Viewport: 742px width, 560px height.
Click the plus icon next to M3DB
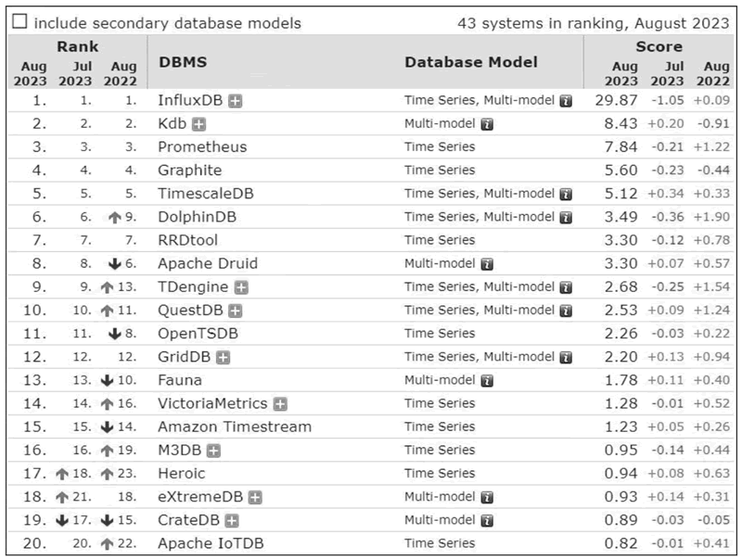(213, 451)
